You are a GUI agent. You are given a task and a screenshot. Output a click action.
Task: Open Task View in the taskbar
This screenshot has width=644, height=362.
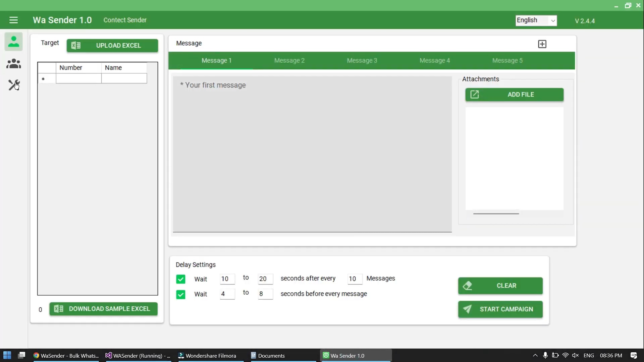22,355
